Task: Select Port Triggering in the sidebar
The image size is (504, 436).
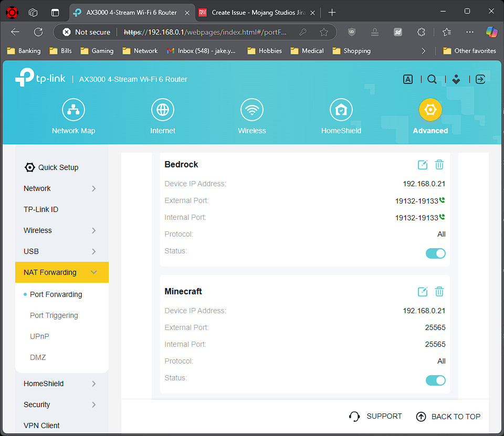Action: 54,315
